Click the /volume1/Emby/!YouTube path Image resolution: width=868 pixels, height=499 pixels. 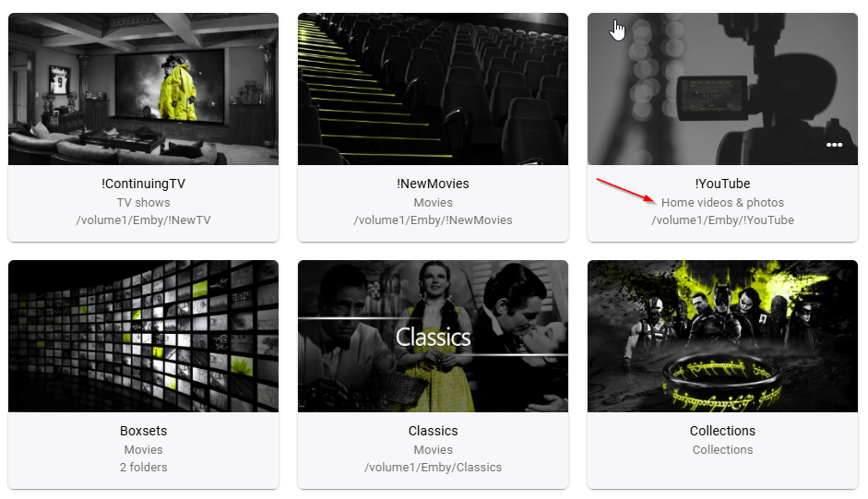tap(722, 220)
